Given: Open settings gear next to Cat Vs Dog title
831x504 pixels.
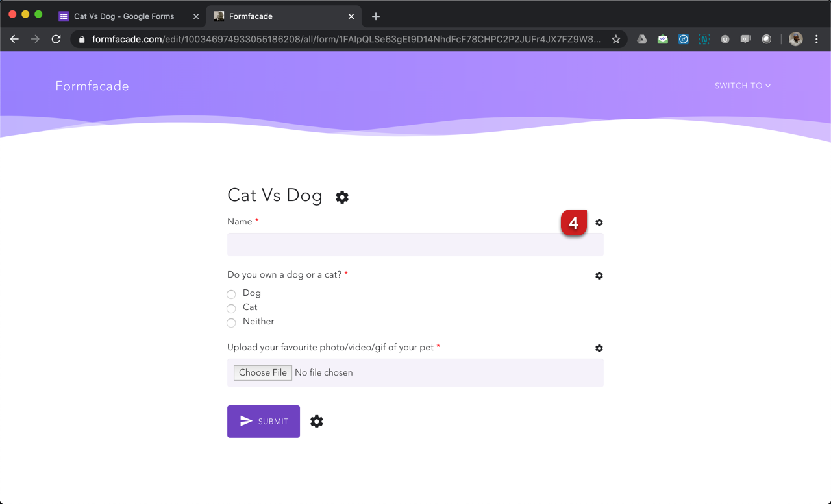Looking at the screenshot, I should click(x=342, y=197).
